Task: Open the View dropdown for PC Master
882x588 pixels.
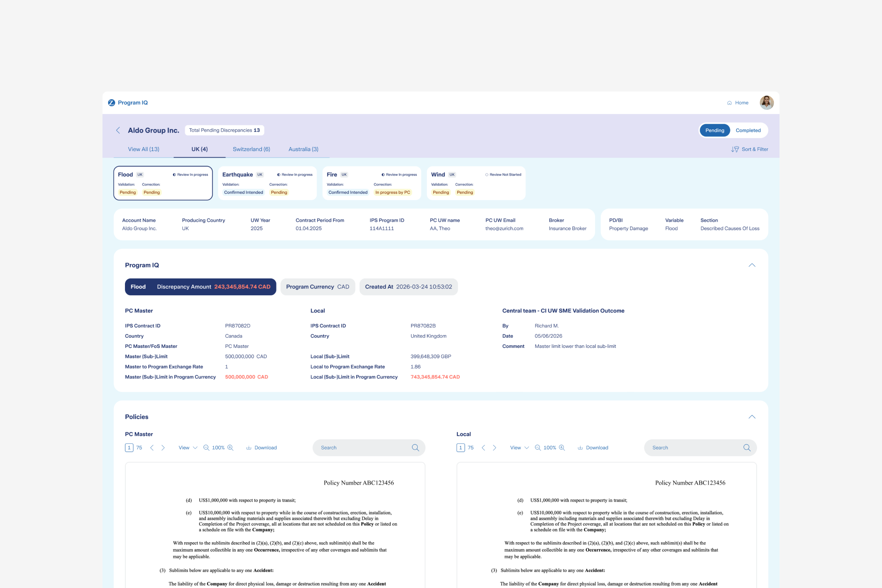Action: pos(188,448)
